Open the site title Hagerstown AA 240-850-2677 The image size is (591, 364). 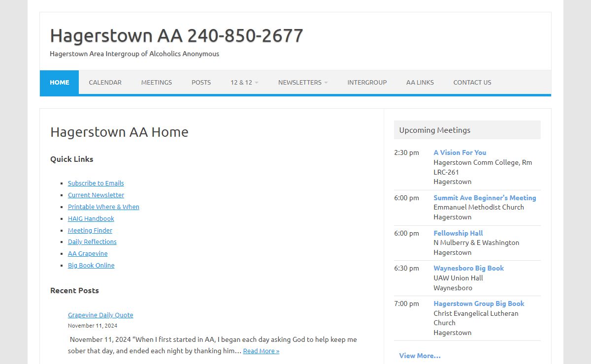pos(176,35)
